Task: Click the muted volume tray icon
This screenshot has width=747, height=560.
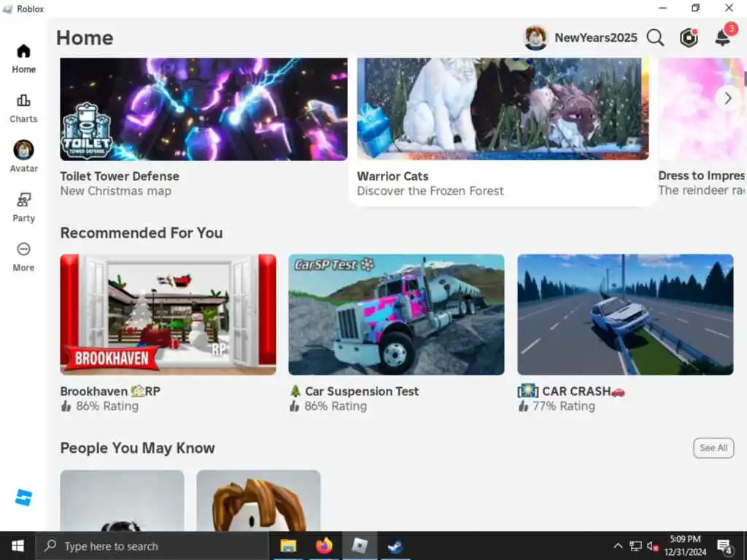Action: tap(653, 546)
